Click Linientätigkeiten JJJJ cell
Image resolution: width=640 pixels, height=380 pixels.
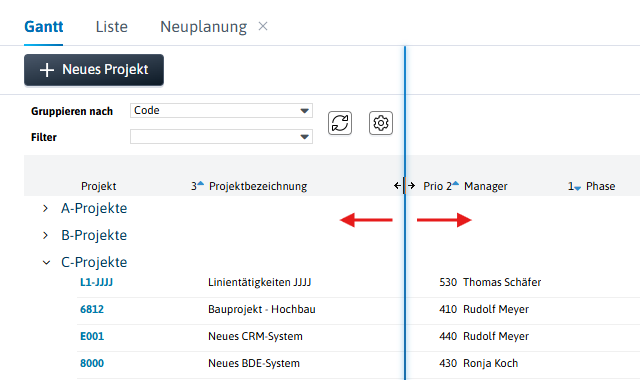[260, 282]
